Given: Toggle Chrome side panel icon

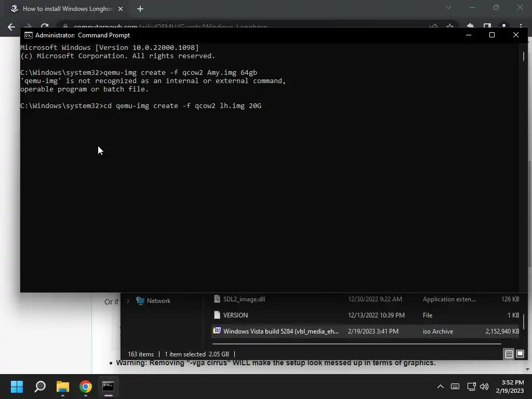Looking at the screenshot, I should (487, 26).
